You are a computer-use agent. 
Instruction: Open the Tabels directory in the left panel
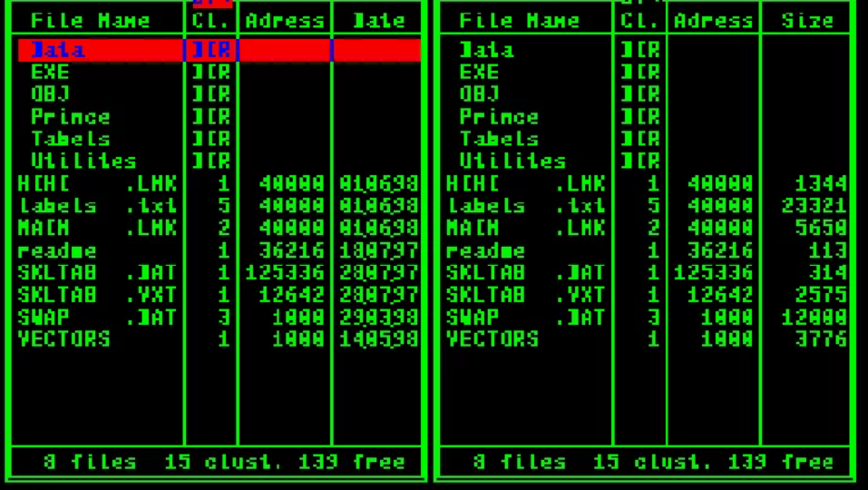pyautogui.click(x=71, y=139)
